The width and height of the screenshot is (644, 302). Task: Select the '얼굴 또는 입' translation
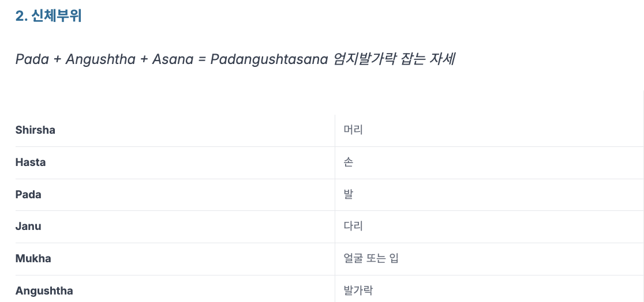click(371, 259)
